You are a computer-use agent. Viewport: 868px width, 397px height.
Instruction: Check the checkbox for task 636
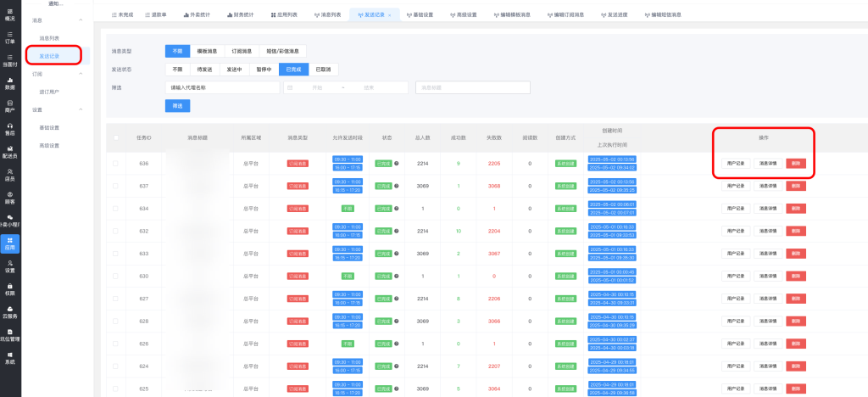pos(116,163)
